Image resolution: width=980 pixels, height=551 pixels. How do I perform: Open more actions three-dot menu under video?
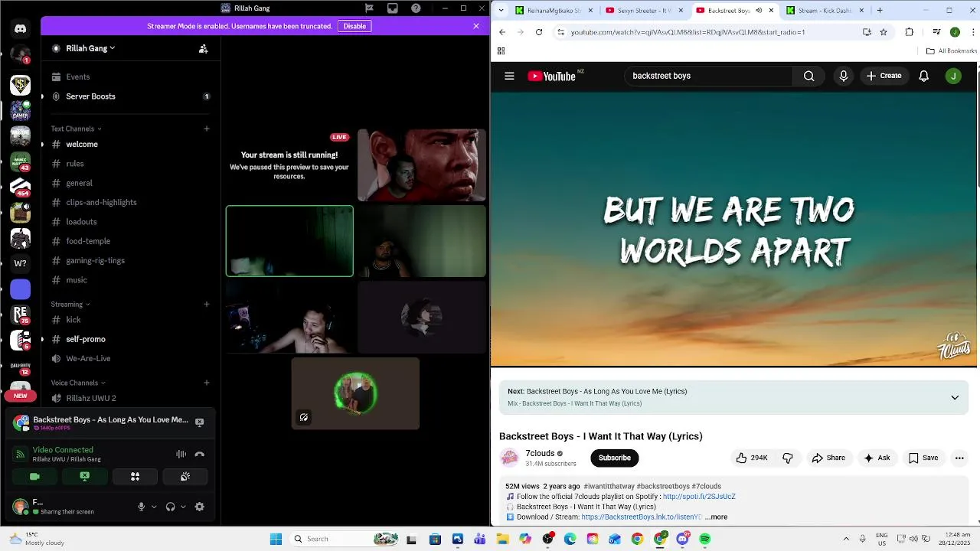click(x=959, y=458)
